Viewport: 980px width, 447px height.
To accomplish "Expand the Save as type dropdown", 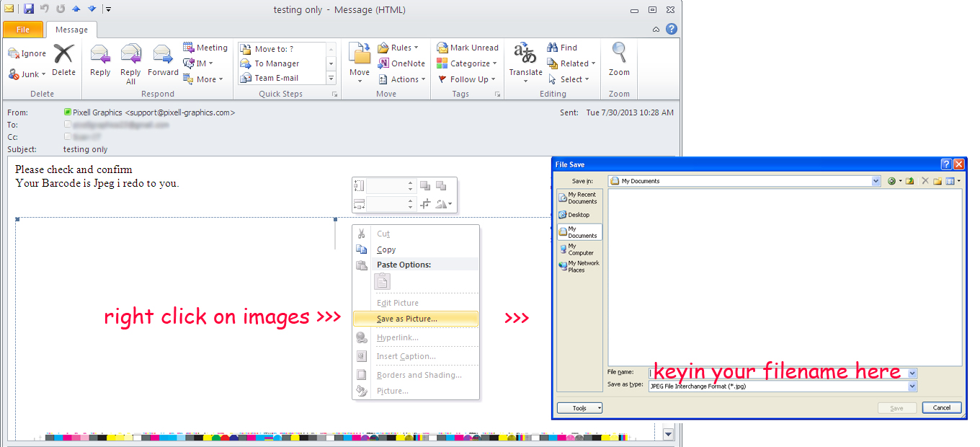I will pos(912,386).
